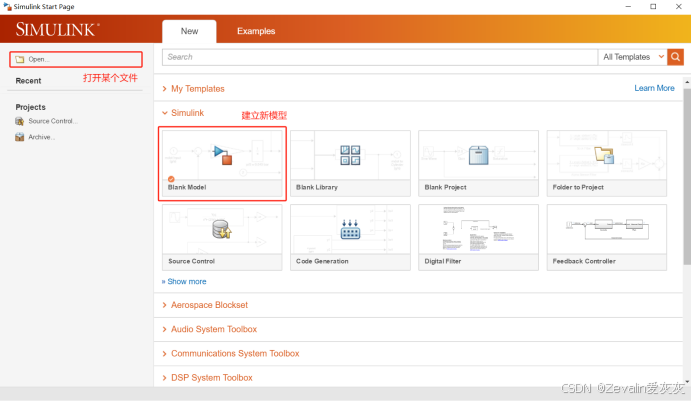The width and height of the screenshot is (692, 402).
Task: Click the vertical scrollbar of template list
Action: [687, 177]
